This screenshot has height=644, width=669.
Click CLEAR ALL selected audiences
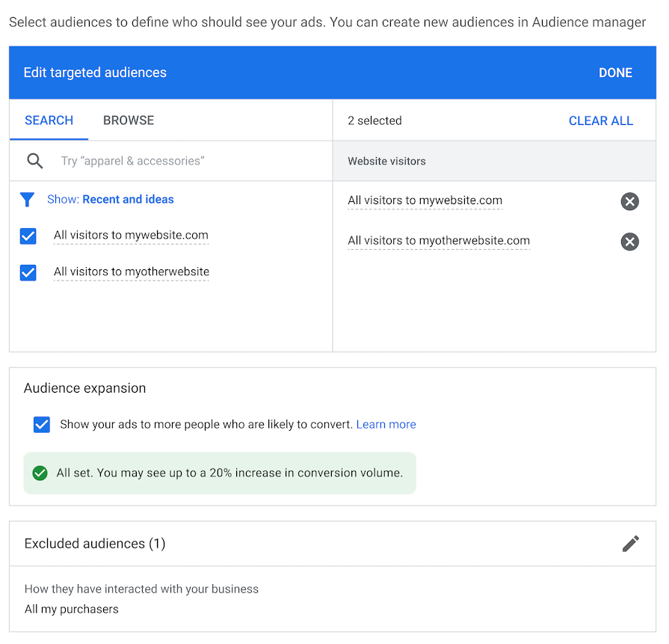click(x=600, y=121)
